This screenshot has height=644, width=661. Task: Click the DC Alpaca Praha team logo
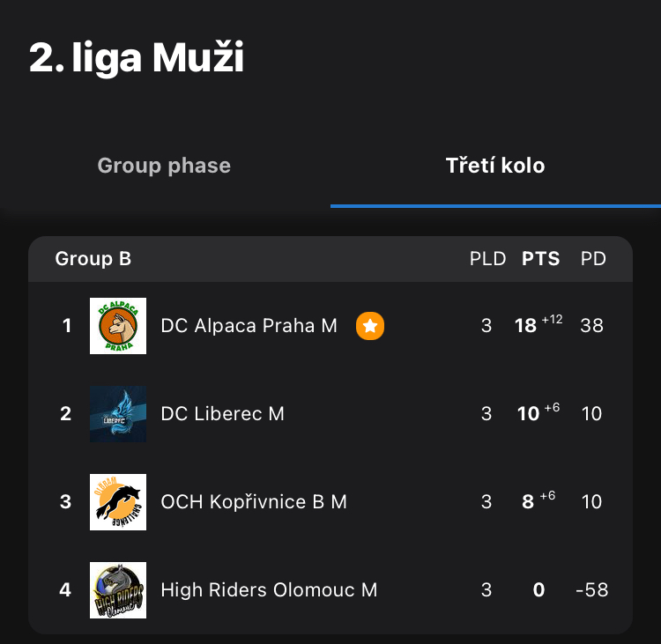point(118,326)
